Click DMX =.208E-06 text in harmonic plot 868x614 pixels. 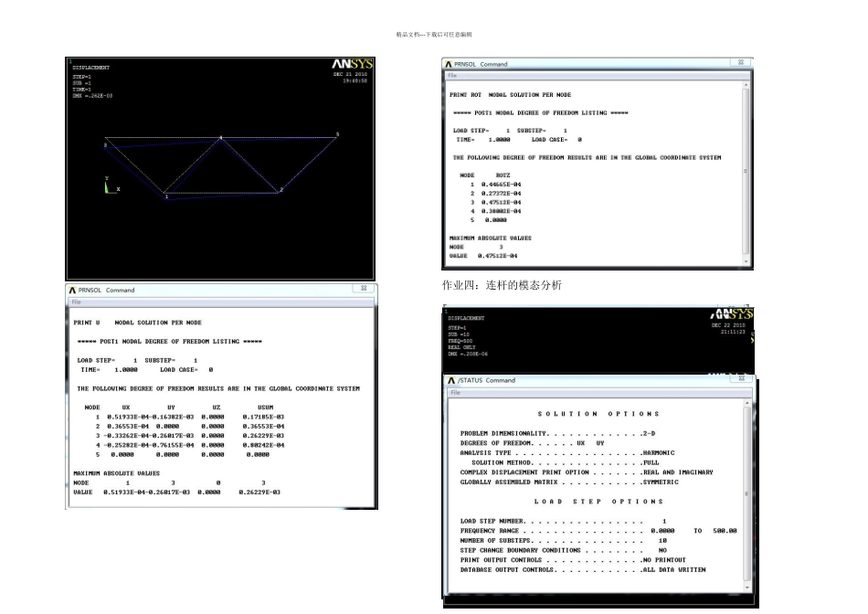click(x=468, y=354)
